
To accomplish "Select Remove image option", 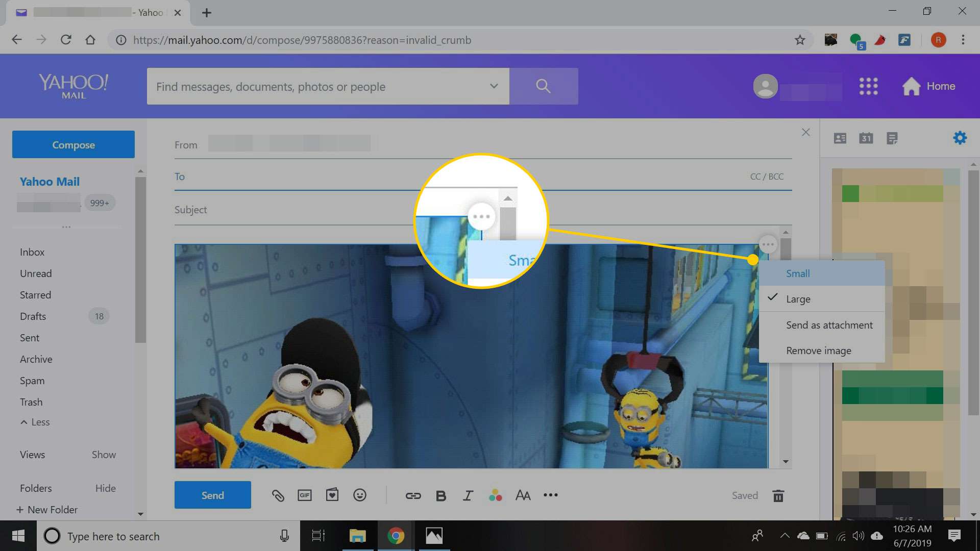I will point(822,350).
